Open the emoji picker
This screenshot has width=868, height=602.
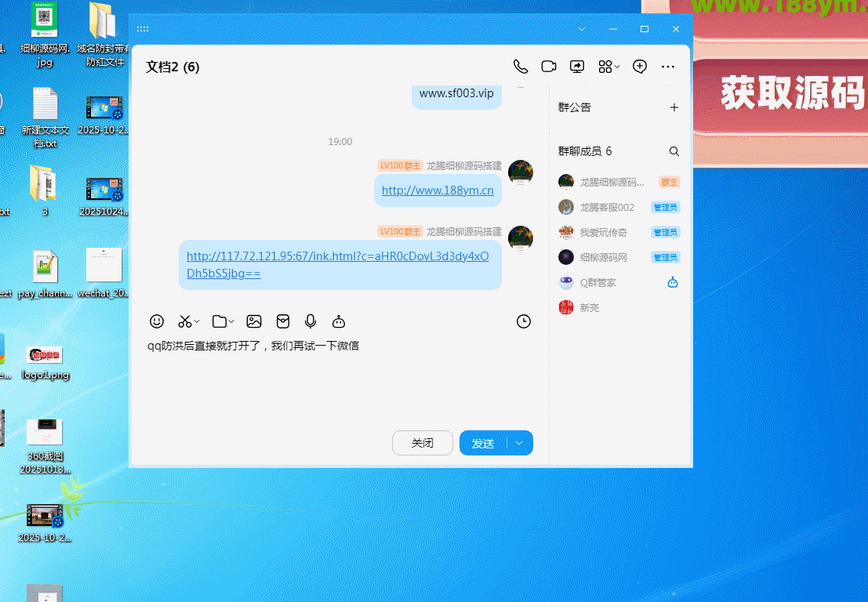[157, 321]
